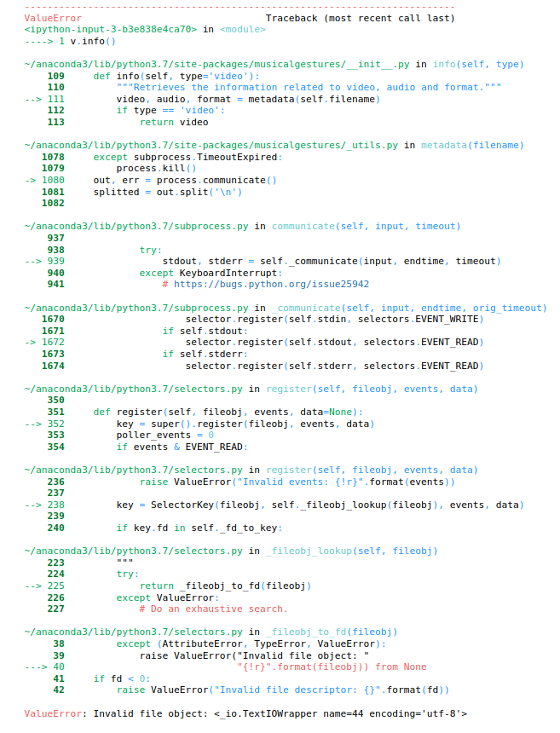Click line 1080 'out, err = process.communicate()'
The width and height of the screenshot is (560, 733).
click(x=185, y=180)
